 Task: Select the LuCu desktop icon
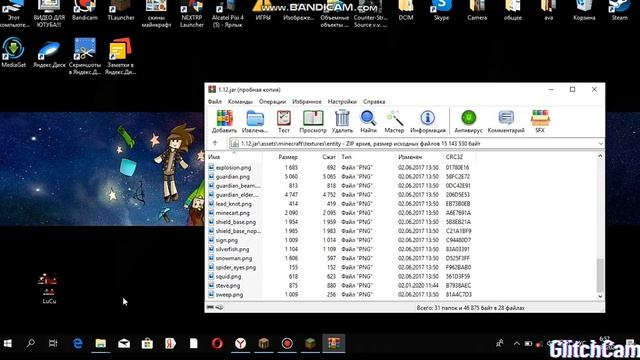49,288
